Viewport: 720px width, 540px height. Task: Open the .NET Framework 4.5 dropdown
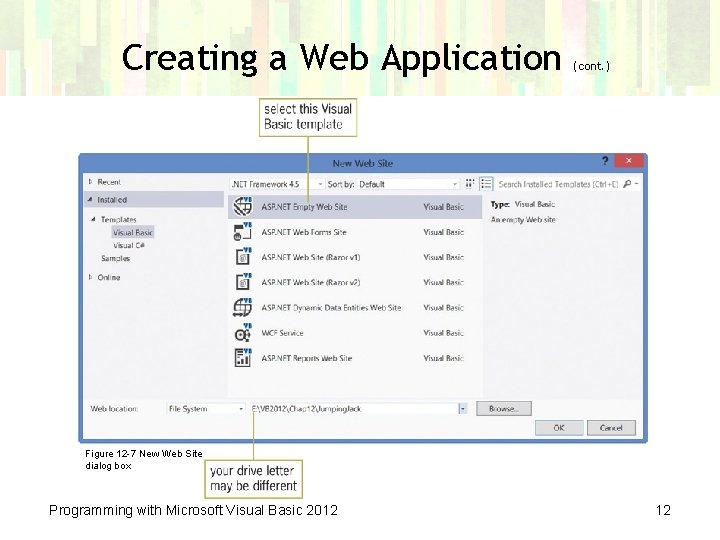pos(277,184)
